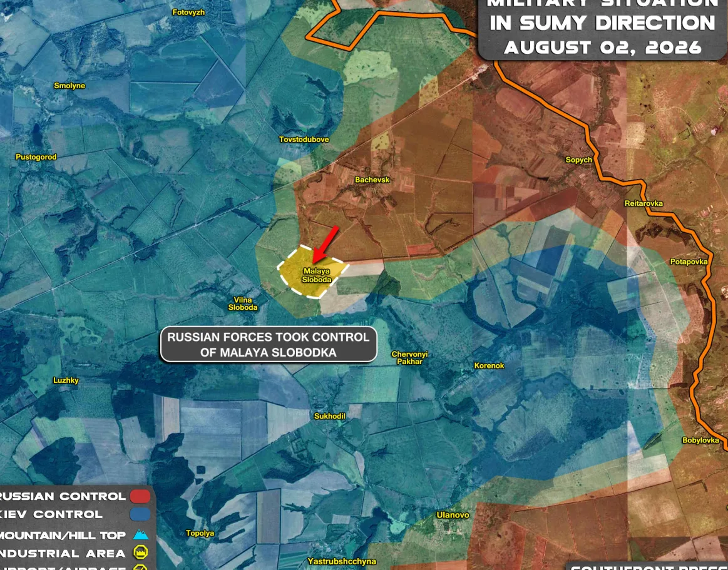Click the 'INDUSTRIAL AREA' legend label
The image size is (728, 570).
coord(63,553)
